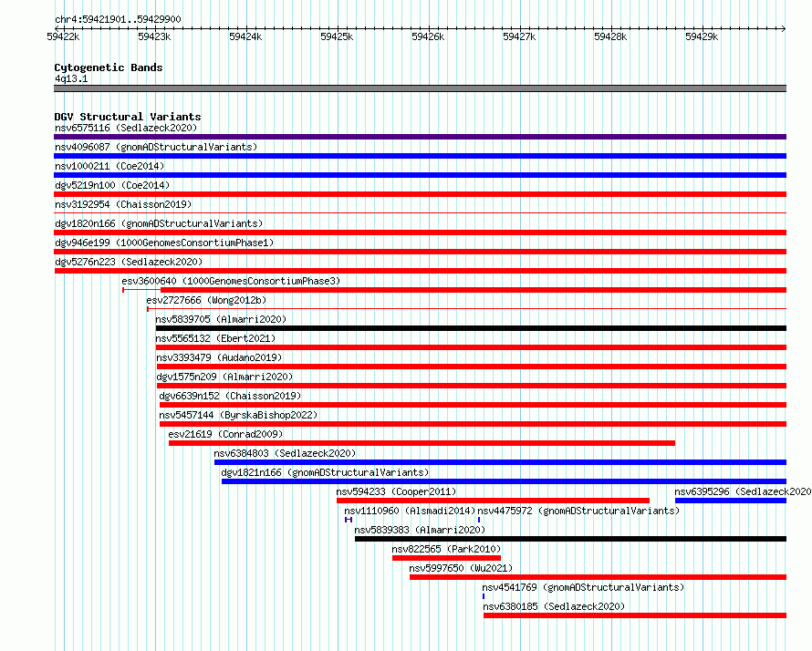Select the esv21619 (Conrad2009) label

click(225, 434)
